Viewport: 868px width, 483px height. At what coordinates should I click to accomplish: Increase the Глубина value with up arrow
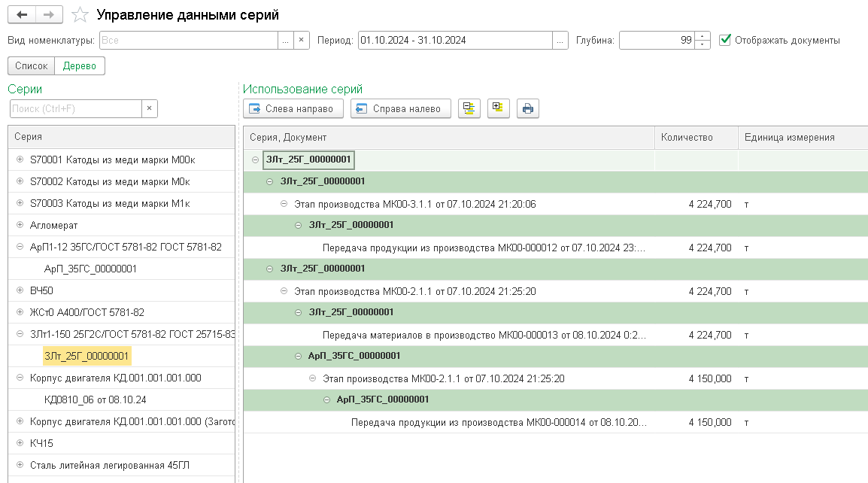pos(702,36)
